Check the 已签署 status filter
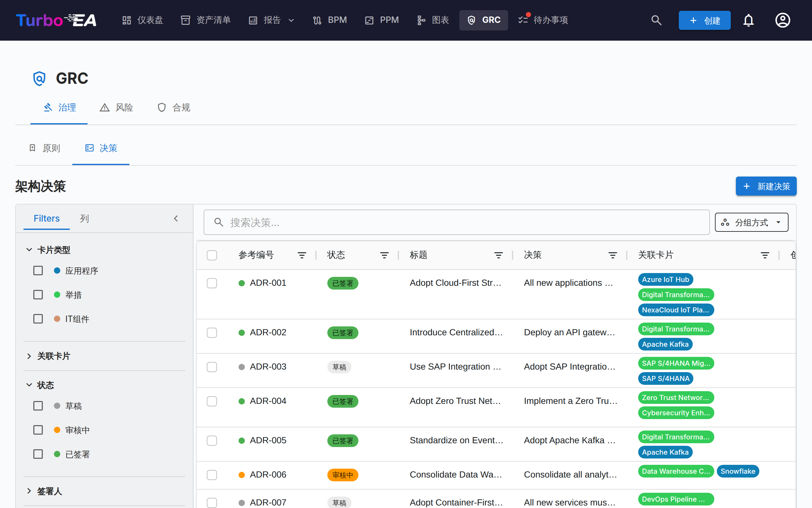Viewport: 812px width, 508px height. (38, 454)
